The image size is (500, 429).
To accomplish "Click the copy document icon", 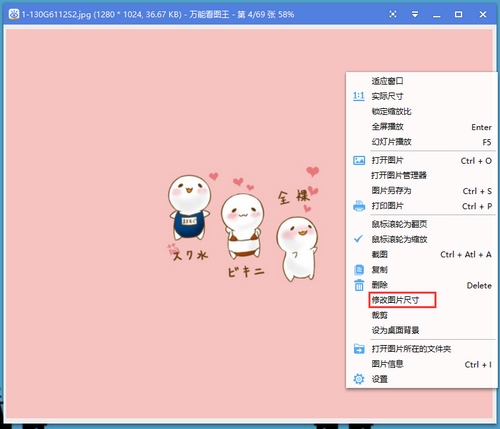I will click(x=359, y=270).
